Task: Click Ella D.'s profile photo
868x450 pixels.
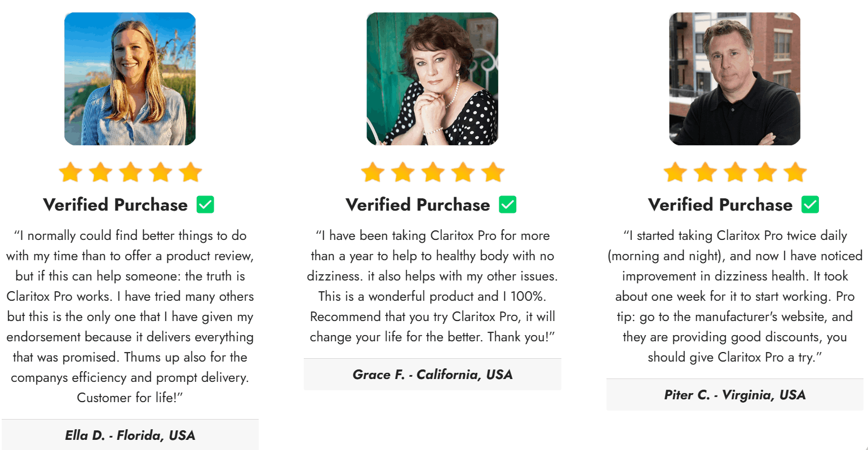Action: tap(130, 79)
